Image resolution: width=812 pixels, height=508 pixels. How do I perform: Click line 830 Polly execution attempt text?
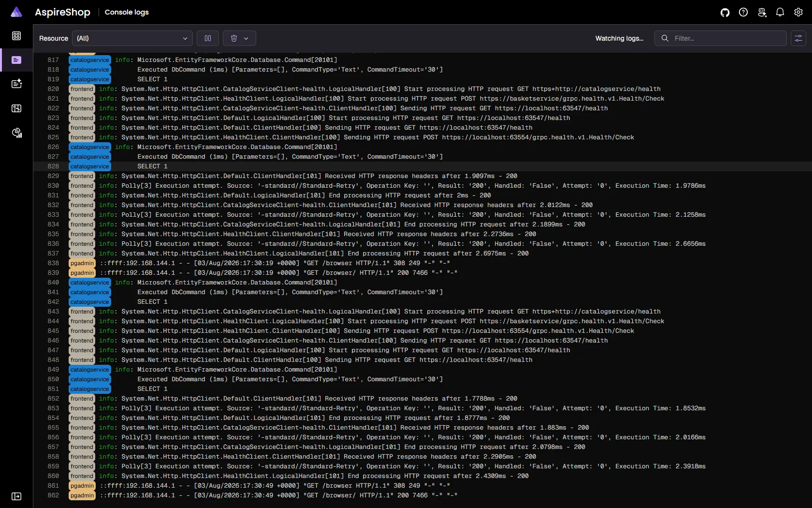(413, 186)
